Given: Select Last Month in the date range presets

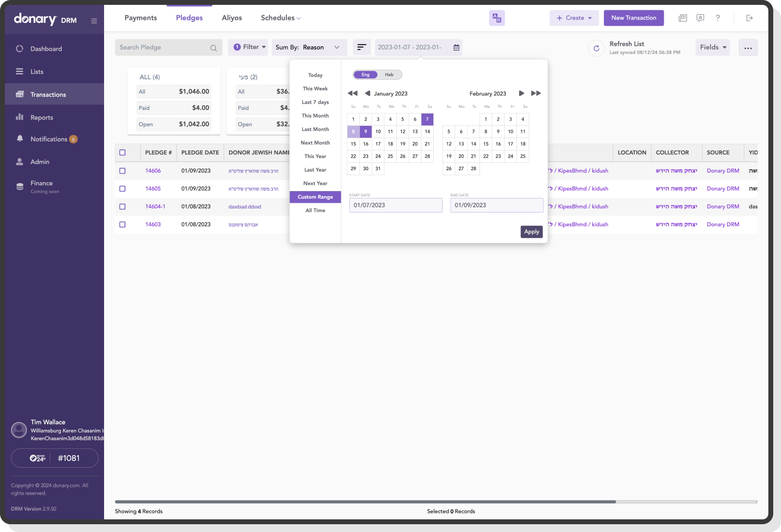Looking at the screenshot, I should tap(315, 129).
